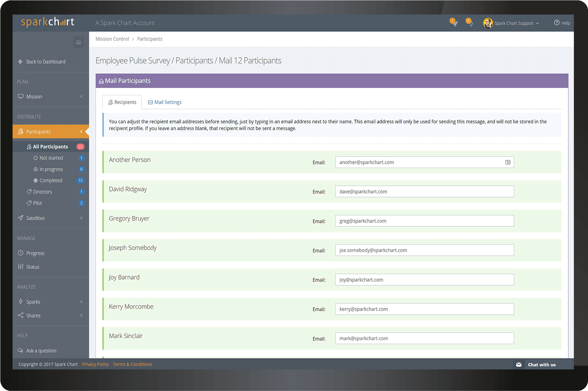Select the In progress participants filter
The height and width of the screenshot is (391, 588).
pos(51,169)
